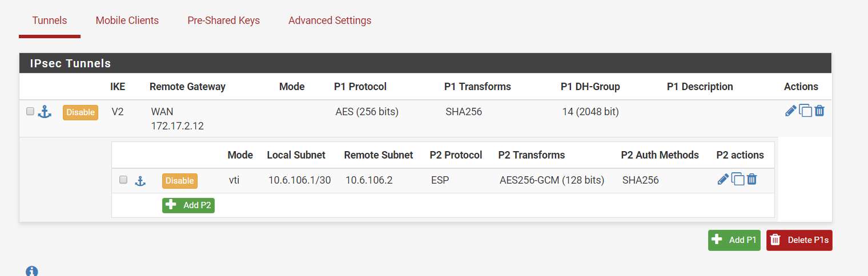Click the anchor icon of the vti P2 row
Image resolution: width=868 pixels, height=276 pixels.
[x=140, y=181]
